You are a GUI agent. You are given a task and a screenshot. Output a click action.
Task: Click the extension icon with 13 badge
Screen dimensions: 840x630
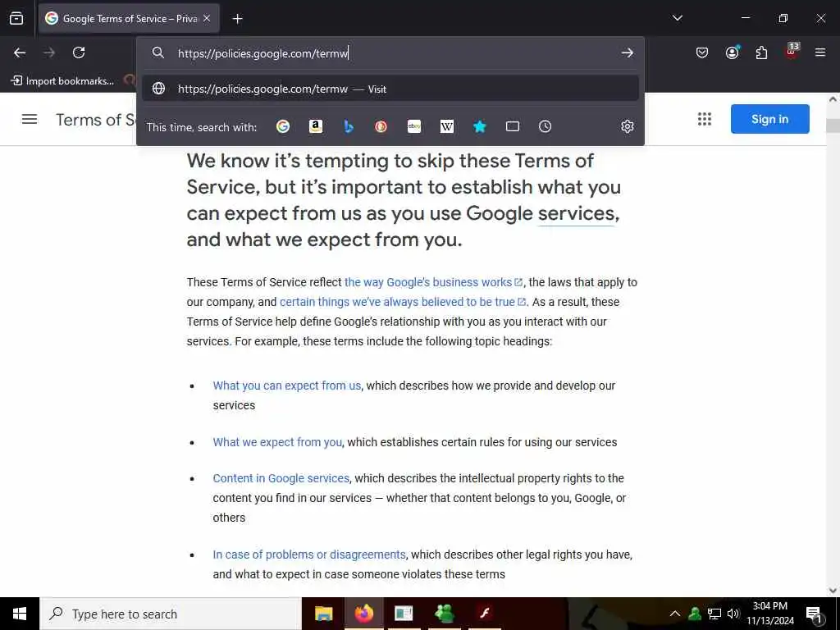pyautogui.click(x=792, y=52)
